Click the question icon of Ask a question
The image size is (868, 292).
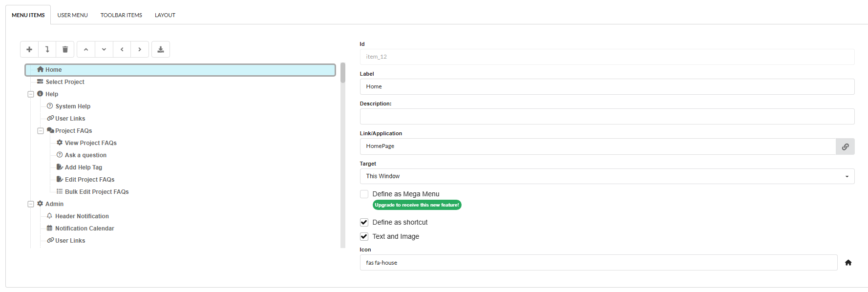pyautogui.click(x=60, y=155)
